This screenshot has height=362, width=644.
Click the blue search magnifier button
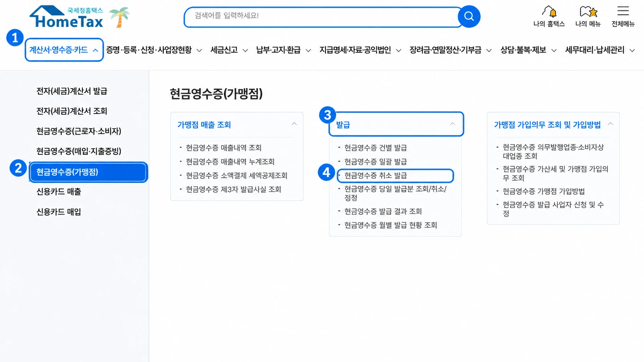[469, 17]
